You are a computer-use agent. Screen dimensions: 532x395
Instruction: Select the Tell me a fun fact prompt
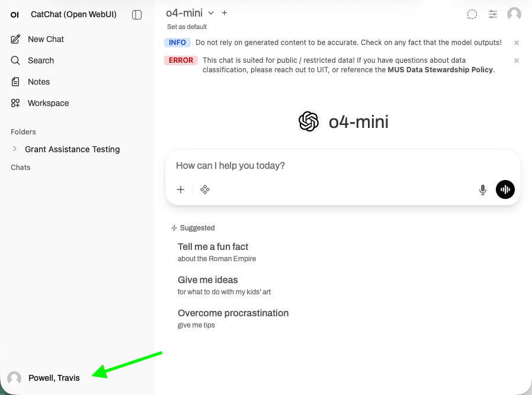coord(213,246)
